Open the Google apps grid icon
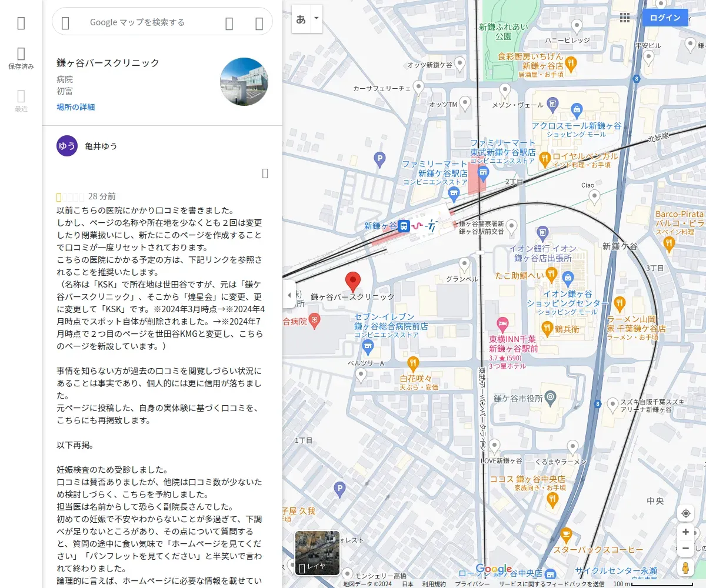This screenshot has width=706, height=588. tap(625, 18)
